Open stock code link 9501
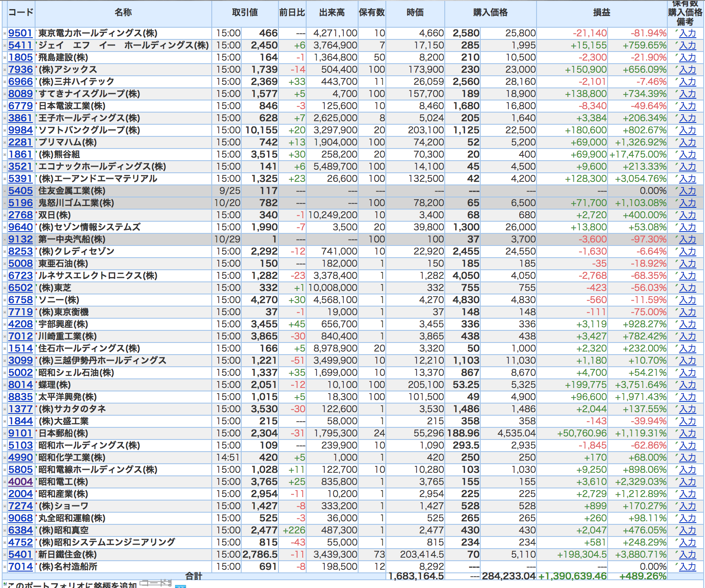Viewport: 705px width, 588px height. tap(20, 33)
